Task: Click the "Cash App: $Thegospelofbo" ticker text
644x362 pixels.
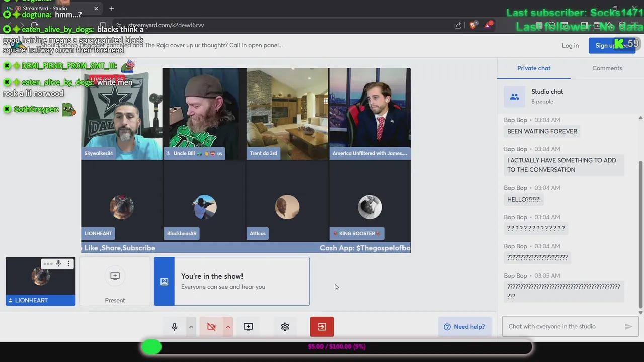Action: pyautogui.click(x=365, y=248)
